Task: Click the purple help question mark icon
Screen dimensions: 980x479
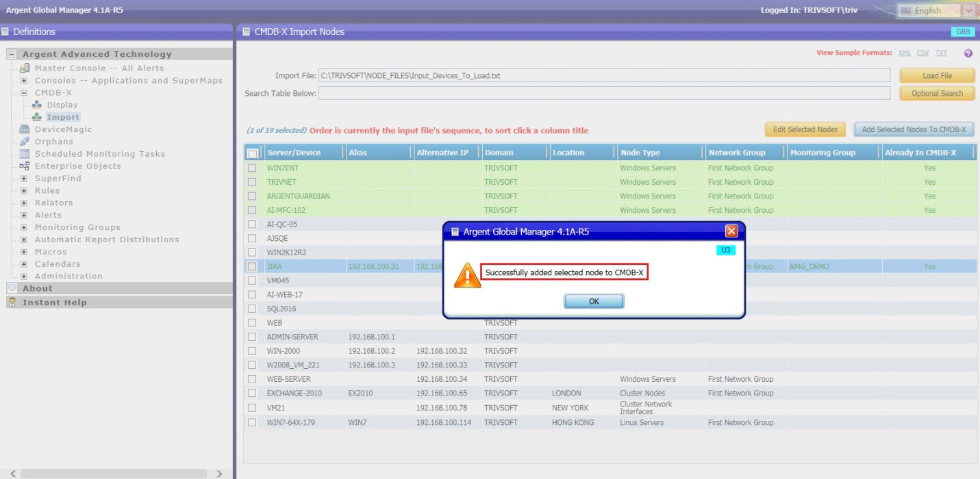Action: point(968,53)
